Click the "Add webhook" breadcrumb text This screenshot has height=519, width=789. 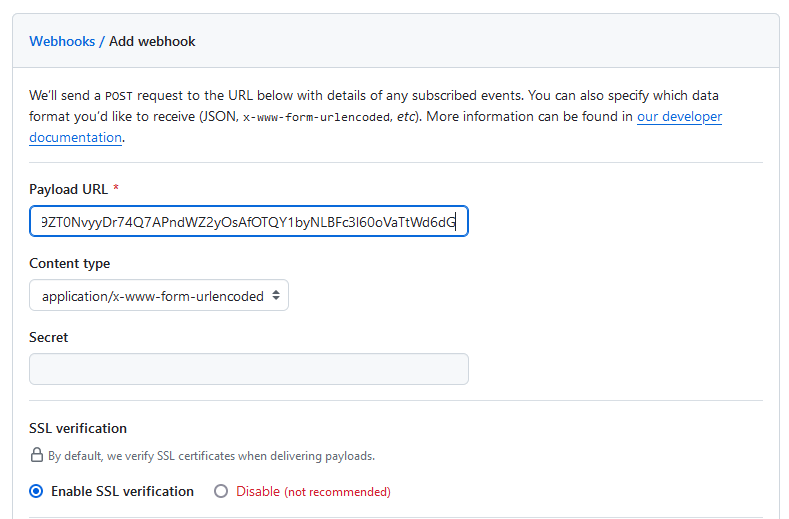coord(152,41)
